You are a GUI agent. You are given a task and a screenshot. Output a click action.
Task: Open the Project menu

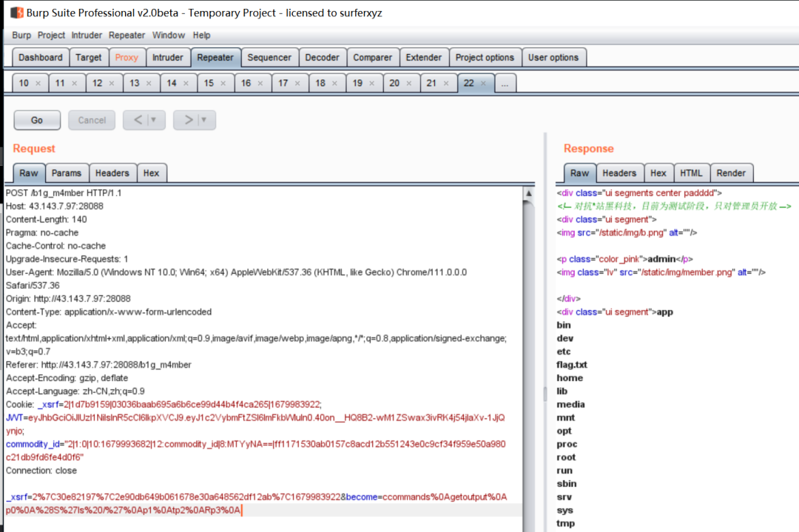(51, 36)
